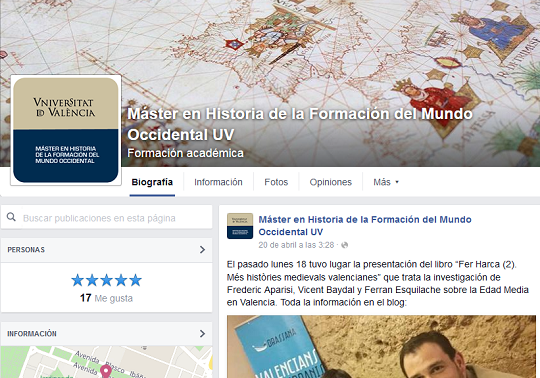Click the public globe icon on post
Screen dimensions: 540x378
[x=344, y=245]
